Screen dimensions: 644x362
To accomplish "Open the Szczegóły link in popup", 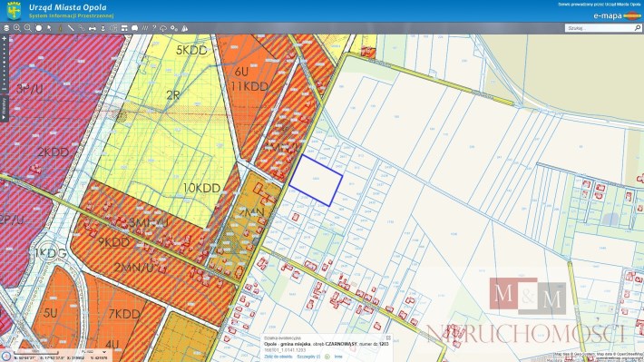I will click(x=308, y=357).
